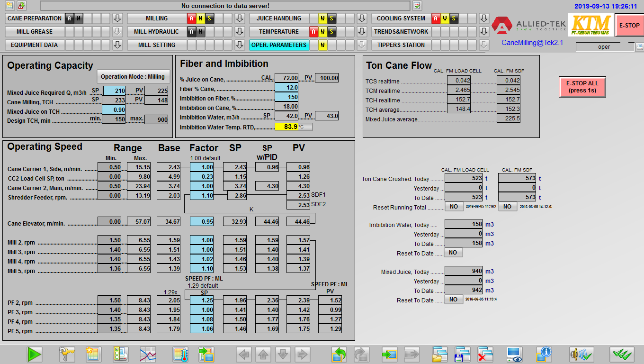Viewport: 644px width, 364px height.
Task: Click the monitor with eye icon
Action: tap(514, 354)
